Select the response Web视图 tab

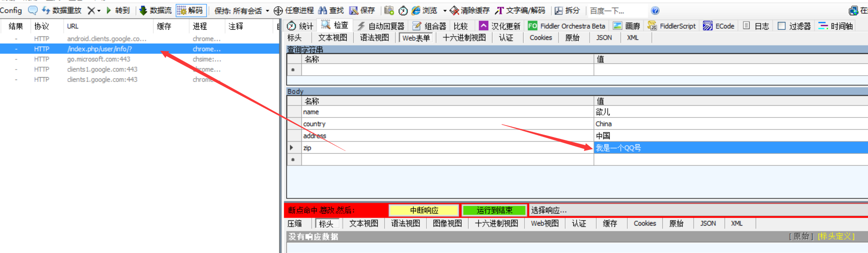[x=545, y=223]
